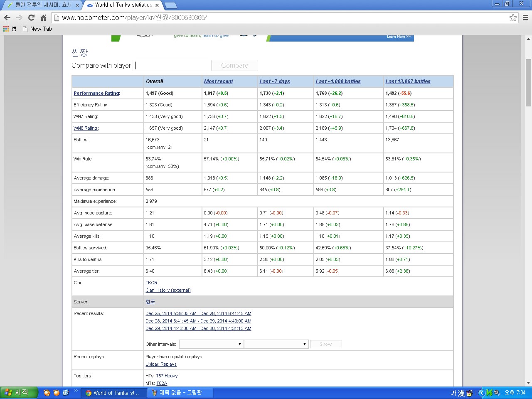Go to browser home page
Image resolution: width=532 pixels, height=399 pixels.
43,17
